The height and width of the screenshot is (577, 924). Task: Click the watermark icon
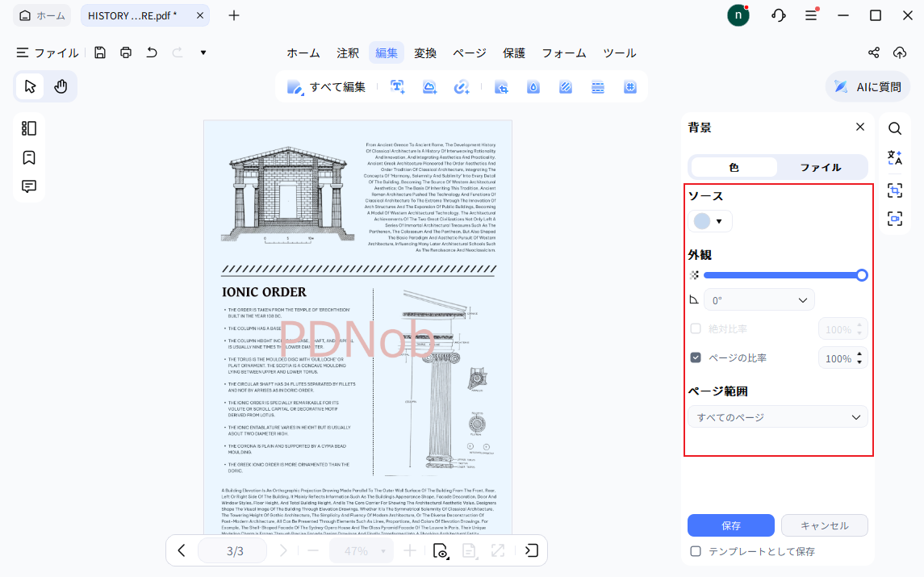click(533, 87)
